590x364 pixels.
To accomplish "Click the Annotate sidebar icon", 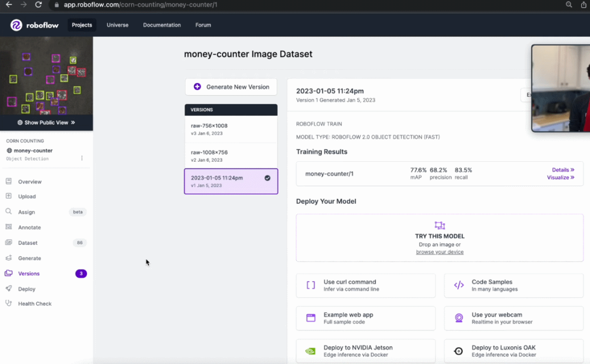I will pos(9,227).
